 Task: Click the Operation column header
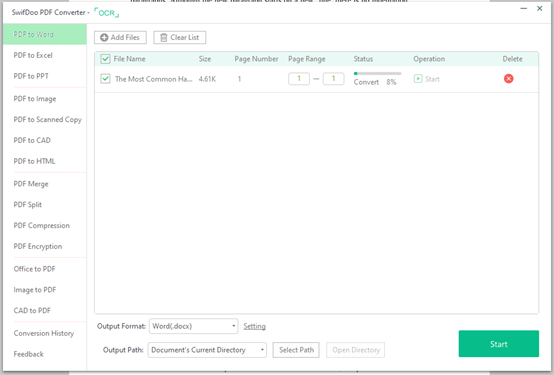429,59
